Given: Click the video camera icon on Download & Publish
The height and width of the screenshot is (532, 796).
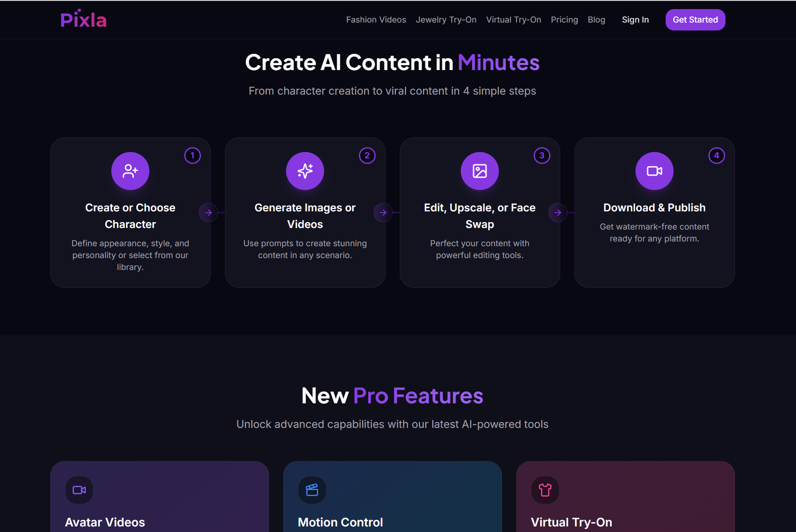Looking at the screenshot, I should pyautogui.click(x=654, y=171).
